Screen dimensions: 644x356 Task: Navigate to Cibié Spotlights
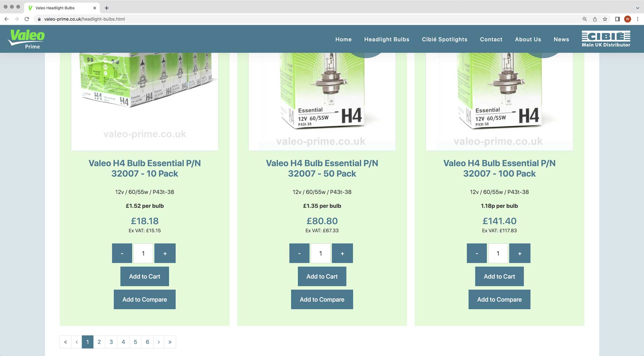(444, 39)
